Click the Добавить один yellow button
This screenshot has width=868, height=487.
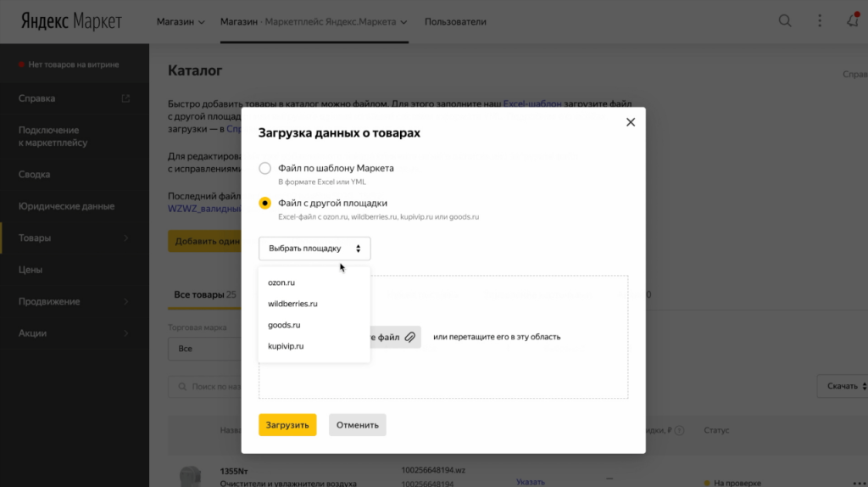pos(205,241)
